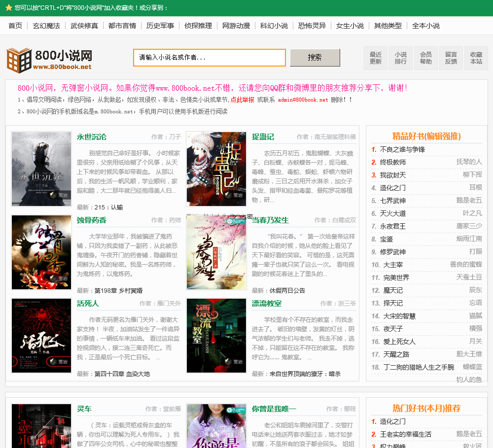Click the 800小说网 book logo
This screenshot has width=493, height=448.
pyautogui.click(x=49, y=60)
